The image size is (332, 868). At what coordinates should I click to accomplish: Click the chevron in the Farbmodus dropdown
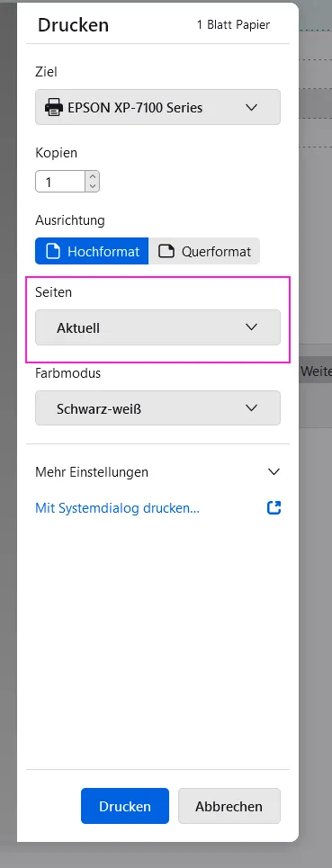[252, 408]
